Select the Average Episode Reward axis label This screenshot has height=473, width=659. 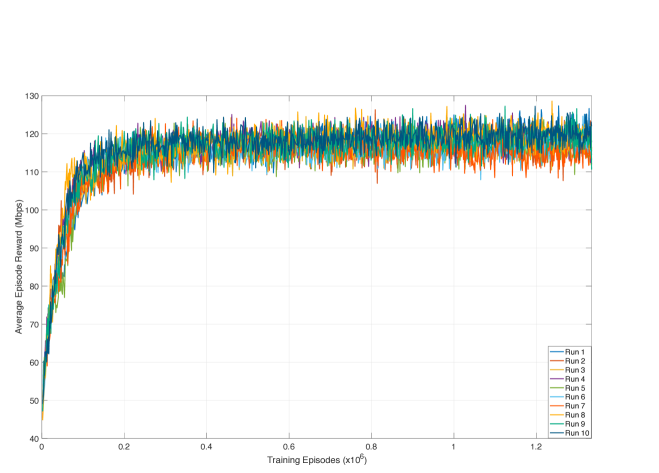[x=18, y=267]
